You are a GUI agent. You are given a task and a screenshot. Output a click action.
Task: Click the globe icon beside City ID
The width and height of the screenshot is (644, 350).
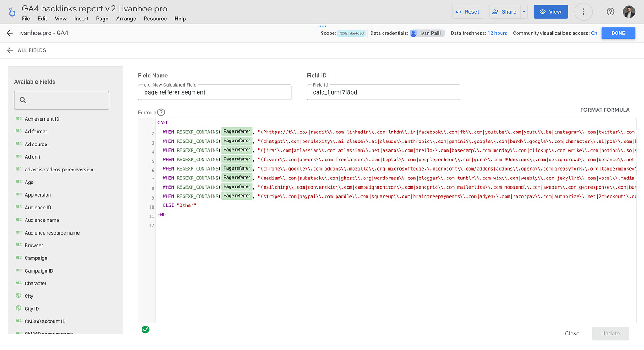tap(19, 308)
